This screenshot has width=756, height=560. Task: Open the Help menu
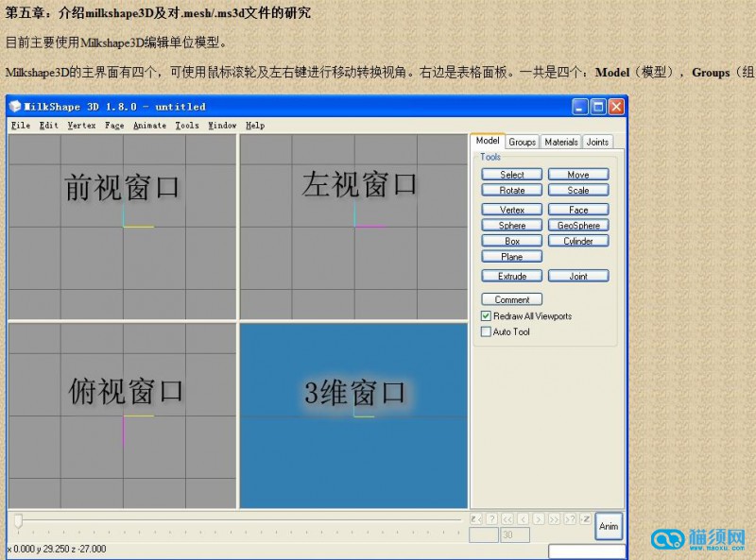[x=255, y=126]
